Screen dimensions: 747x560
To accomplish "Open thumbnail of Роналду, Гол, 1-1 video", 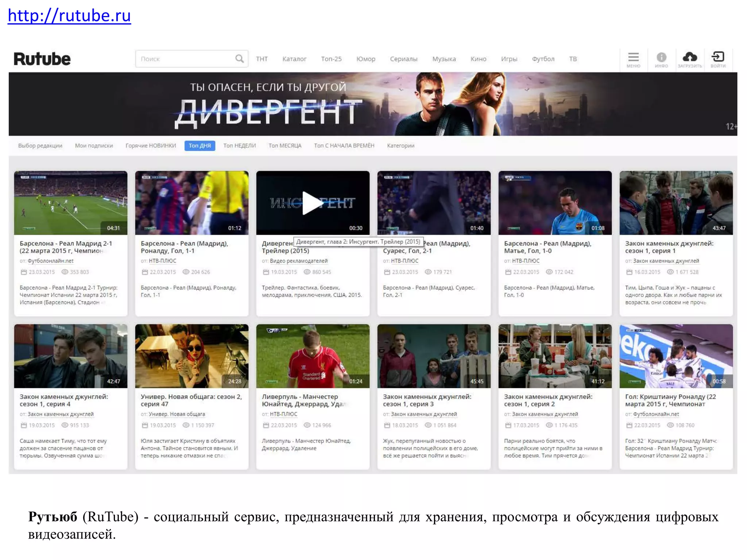I will point(192,203).
